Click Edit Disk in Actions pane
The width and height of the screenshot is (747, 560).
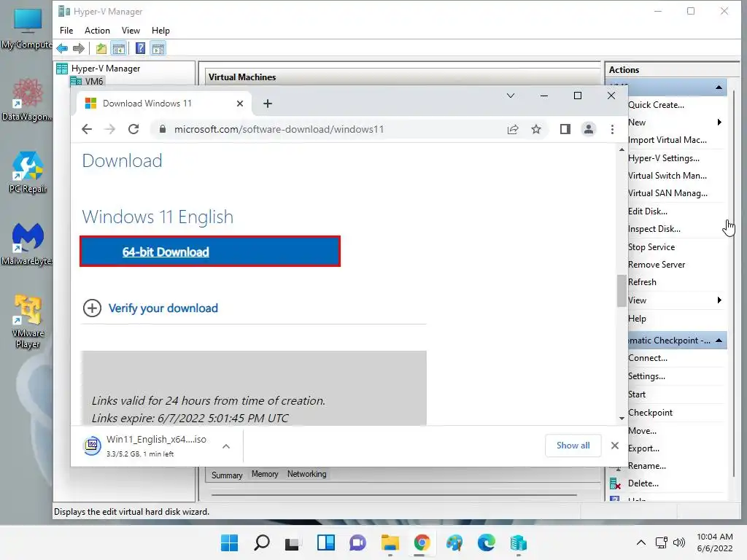(648, 211)
